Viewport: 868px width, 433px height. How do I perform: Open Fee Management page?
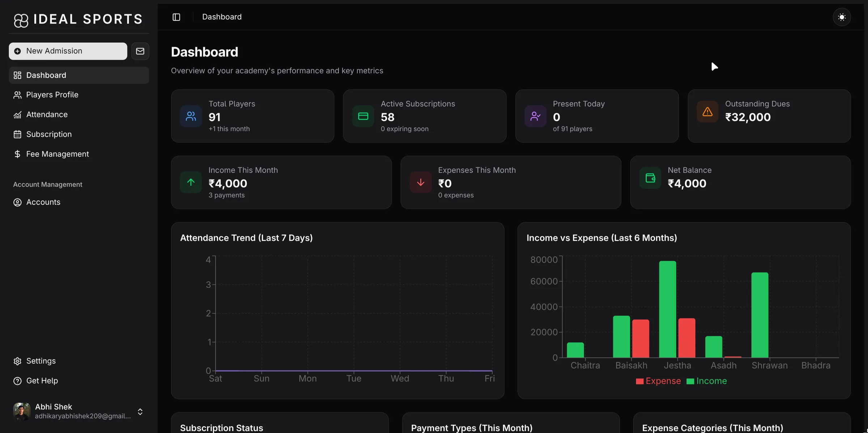pos(79,154)
